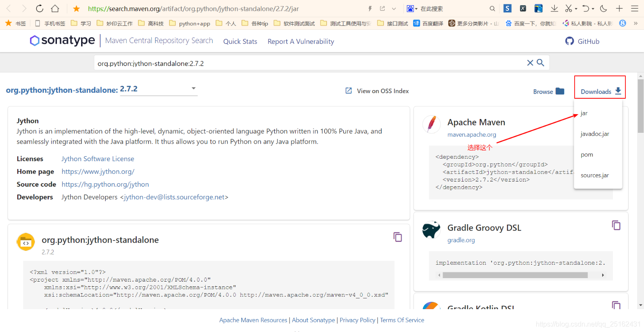Select javadoc.jar from Downloads menu
This screenshot has width=644, height=332.
tap(598, 134)
